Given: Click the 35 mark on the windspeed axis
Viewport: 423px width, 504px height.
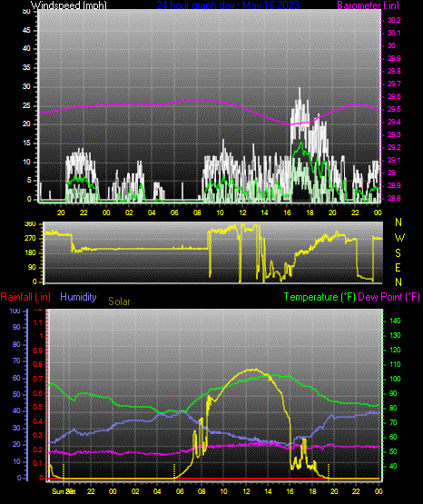Looking at the screenshot, I should [26, 67].
